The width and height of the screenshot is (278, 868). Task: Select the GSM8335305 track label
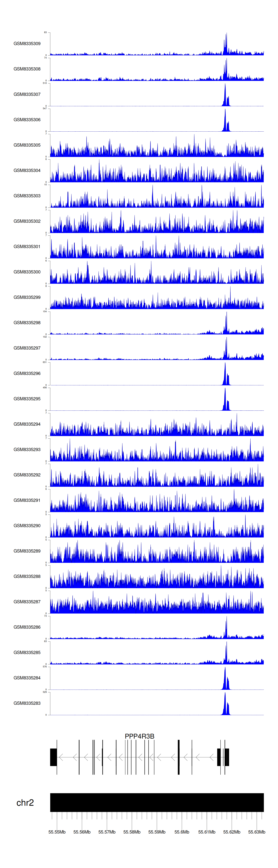(x=27, y=145)
